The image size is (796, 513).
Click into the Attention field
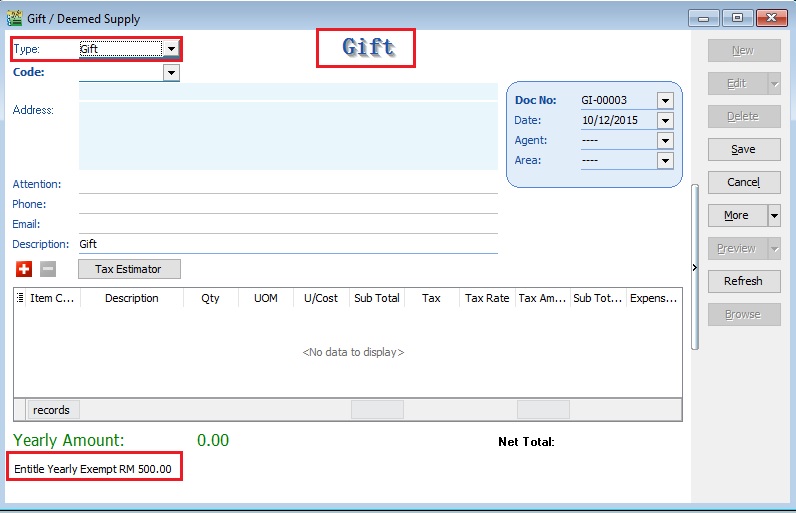pyautogui.click(x=288, y=184)
